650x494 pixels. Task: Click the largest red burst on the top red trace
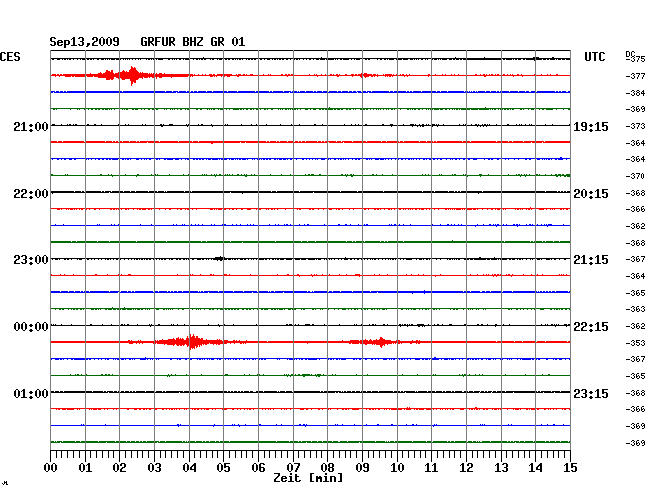[x=133, y=75]
